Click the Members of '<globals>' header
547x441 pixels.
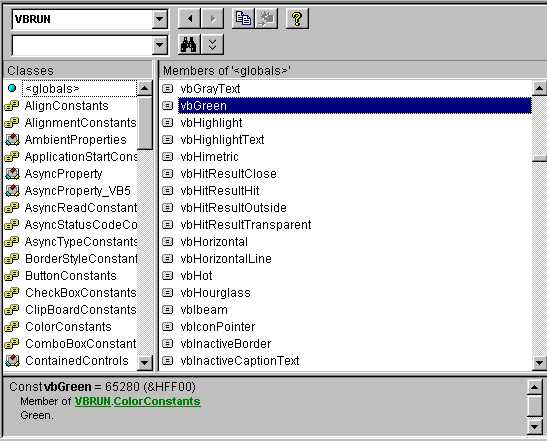point(352,70)
